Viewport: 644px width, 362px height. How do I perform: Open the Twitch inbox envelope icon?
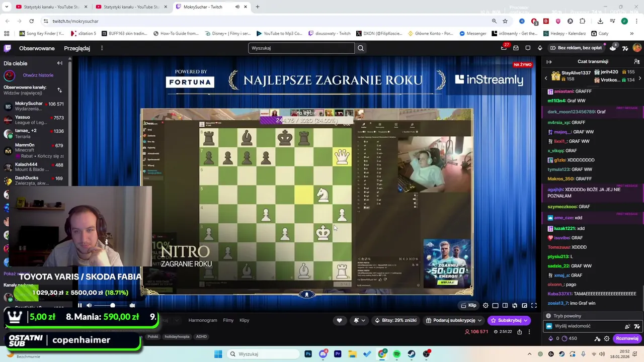point(516,48)
